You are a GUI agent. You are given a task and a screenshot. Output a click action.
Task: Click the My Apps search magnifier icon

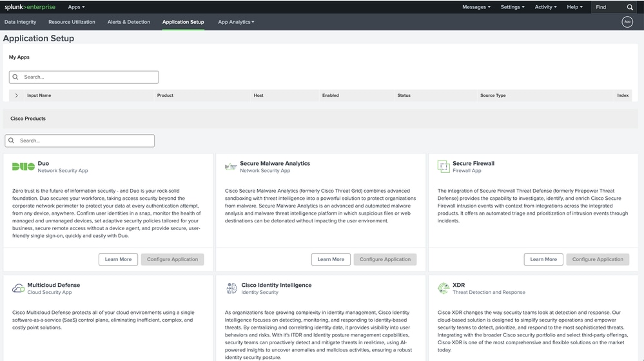click(15, 77)
